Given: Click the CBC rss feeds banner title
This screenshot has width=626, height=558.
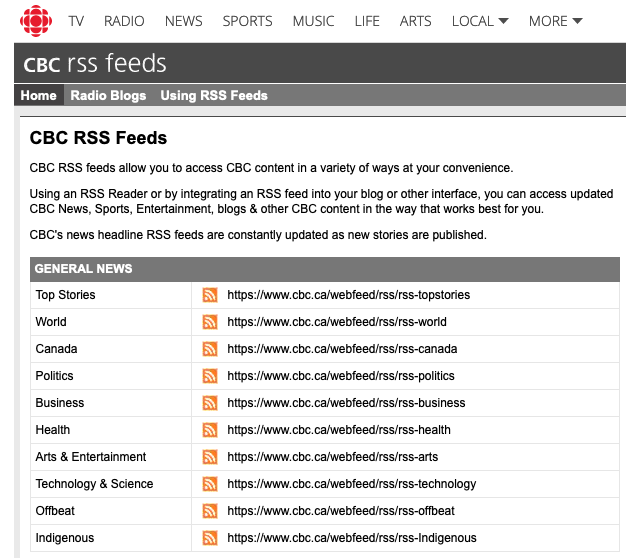Looking at the screenshot, I should pyautogui.click(x=95, y=63).
